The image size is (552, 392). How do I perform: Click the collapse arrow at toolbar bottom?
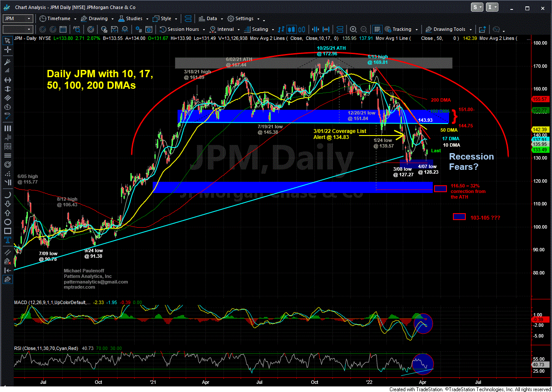pos(7,270)
